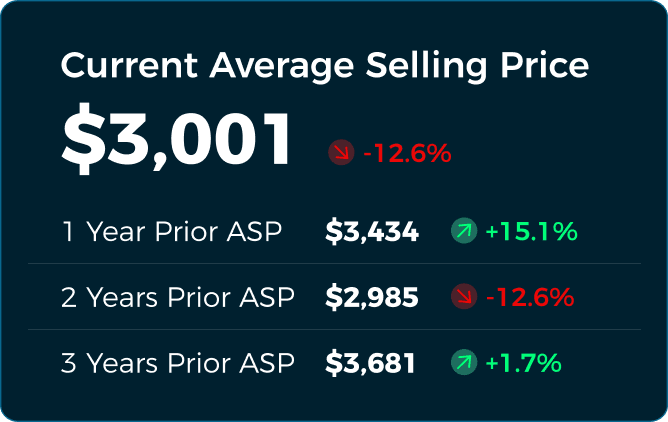Click the +1.7% change percentage
Image resolution: width=668 pixels, height=422 pixels.
(523, 362)
